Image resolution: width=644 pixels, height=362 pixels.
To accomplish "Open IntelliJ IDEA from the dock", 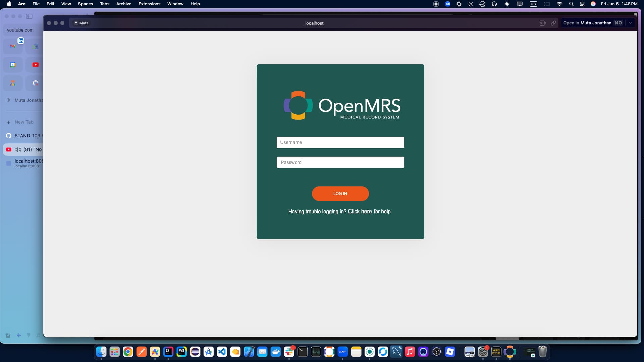I will [168, 352].
